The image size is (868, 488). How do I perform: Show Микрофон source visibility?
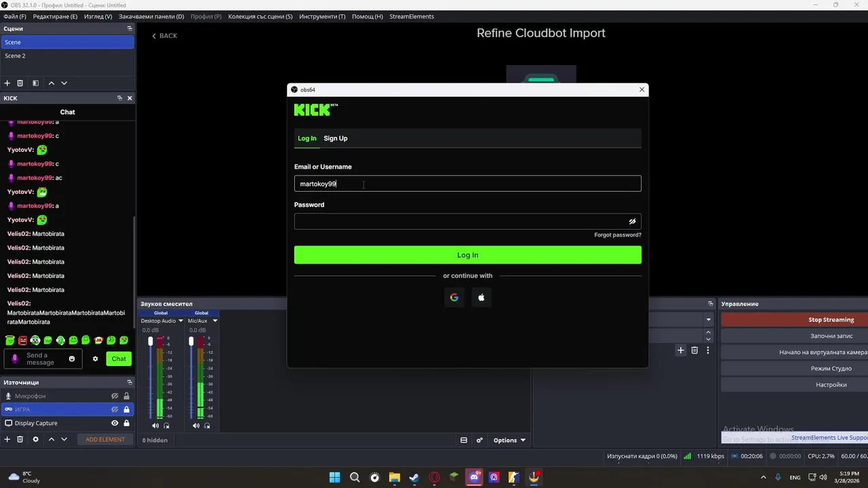point(115,396)
